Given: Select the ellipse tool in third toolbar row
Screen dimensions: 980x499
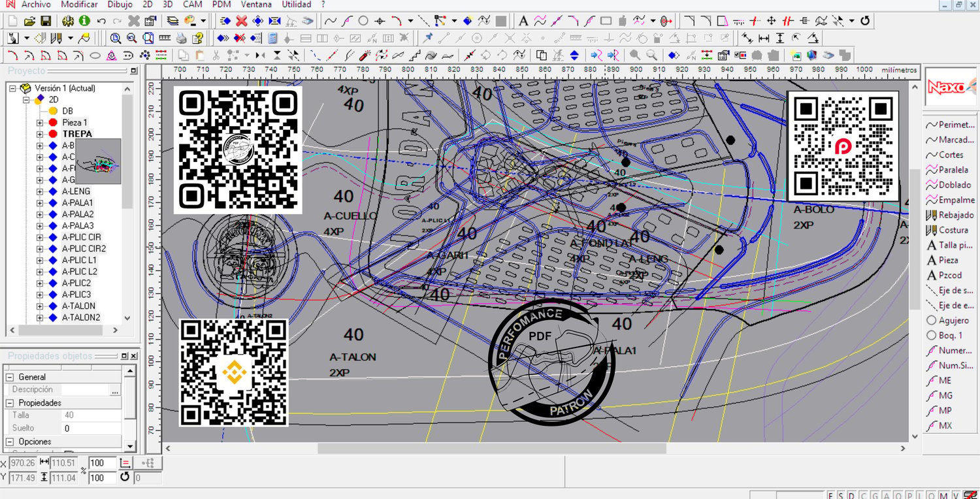Looking at the screenshot, I should pos(95,55).
